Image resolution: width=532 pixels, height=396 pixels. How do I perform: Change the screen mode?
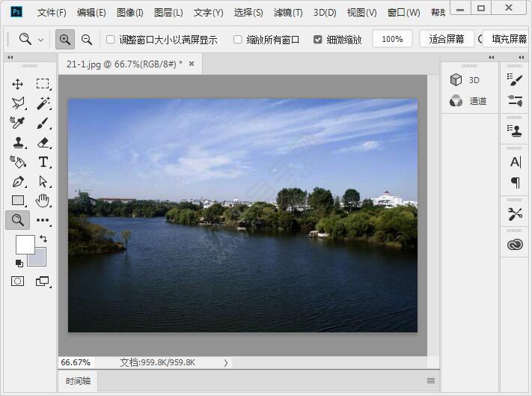tap(43, 281)
